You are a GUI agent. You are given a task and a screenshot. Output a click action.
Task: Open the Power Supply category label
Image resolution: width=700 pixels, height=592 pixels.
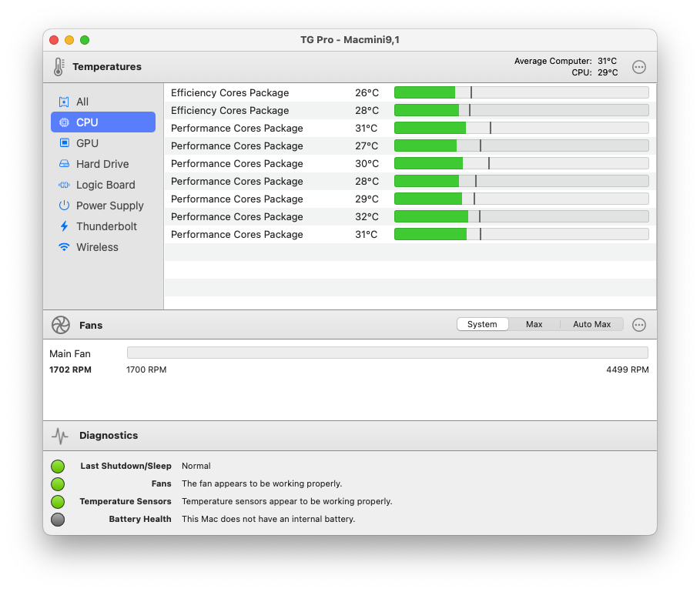pyautogui.click(x=110, y=206)
